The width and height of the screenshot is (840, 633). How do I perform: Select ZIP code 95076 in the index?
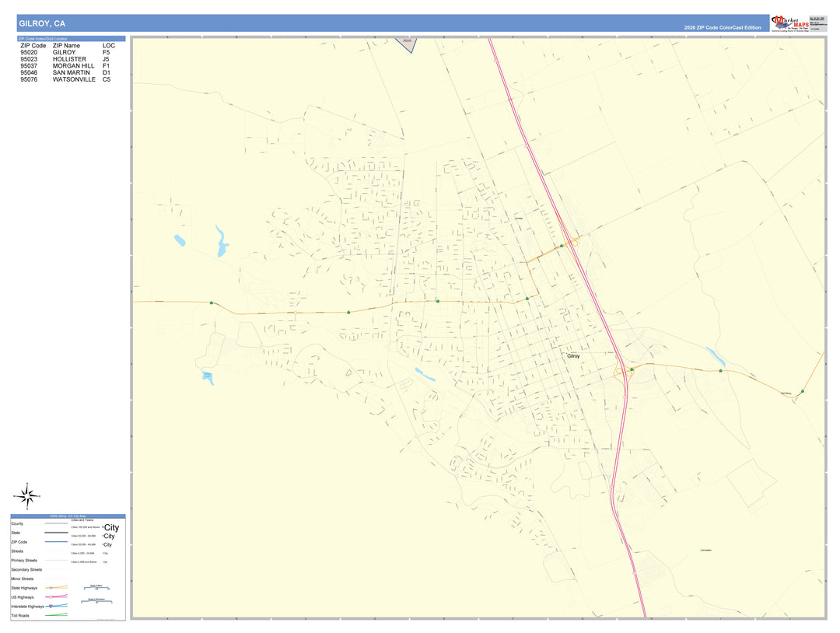(x=29, y=79)
